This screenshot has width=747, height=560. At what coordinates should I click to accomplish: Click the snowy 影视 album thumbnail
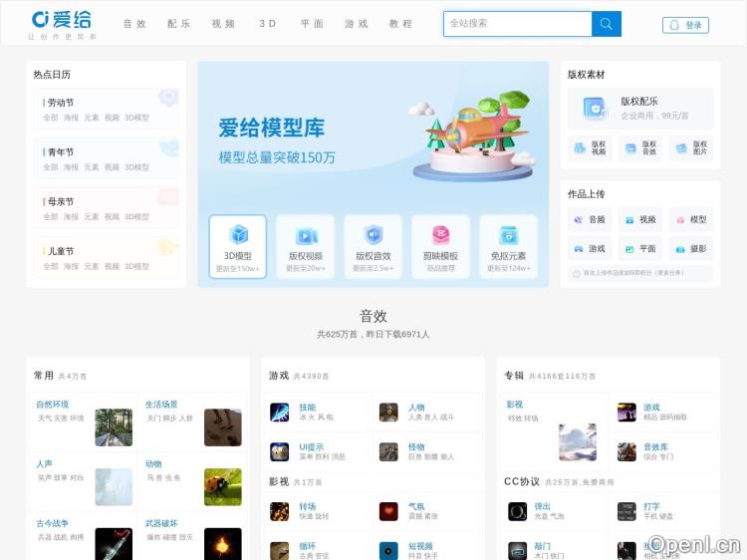pos(578,441)
